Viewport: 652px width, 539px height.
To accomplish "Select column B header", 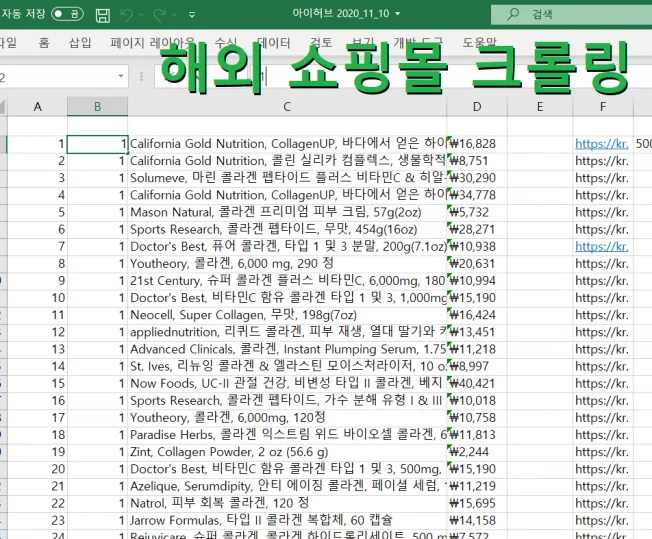I will (x=97, y=106).
